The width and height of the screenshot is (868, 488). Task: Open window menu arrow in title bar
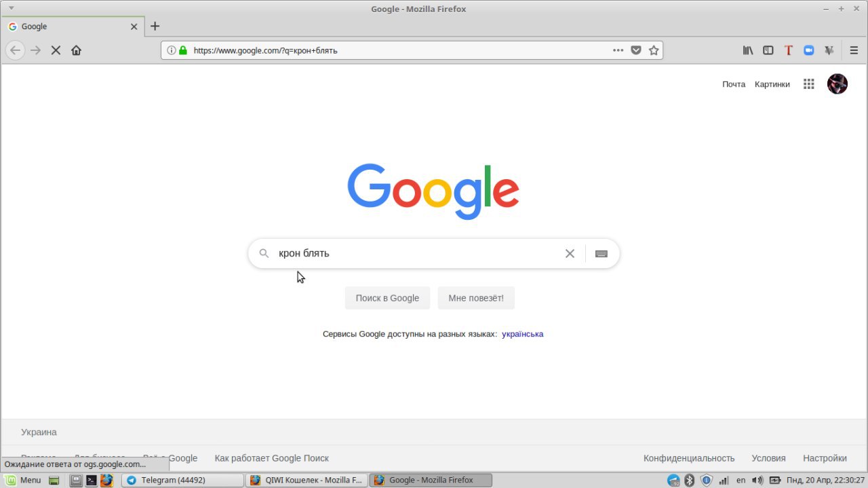tap(11, 8)
